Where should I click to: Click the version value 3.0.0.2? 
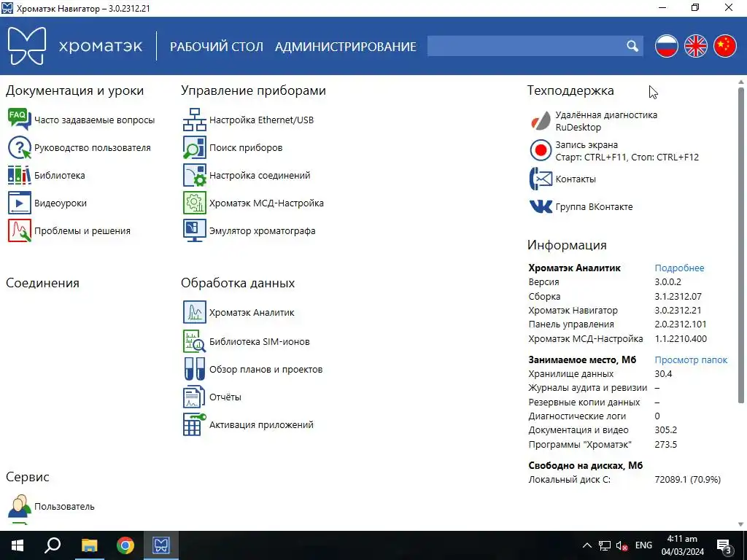tap(668, 282)
